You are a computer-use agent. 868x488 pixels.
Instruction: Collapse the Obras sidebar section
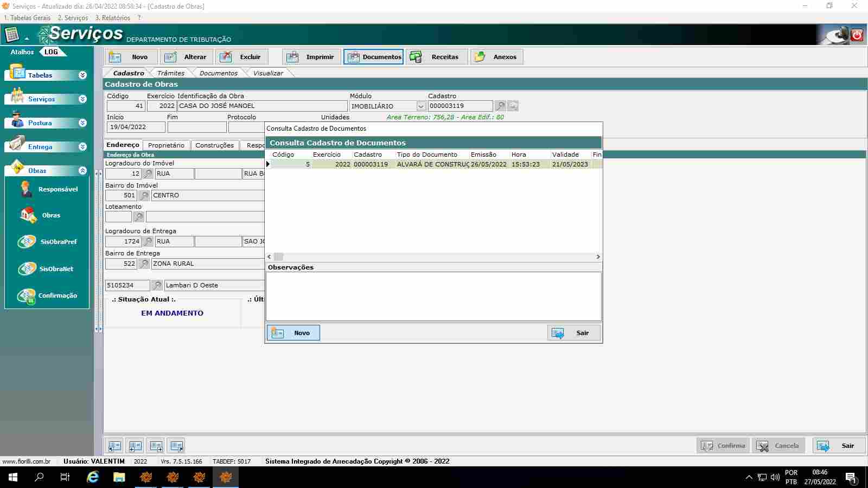click(x=82, y=171)
